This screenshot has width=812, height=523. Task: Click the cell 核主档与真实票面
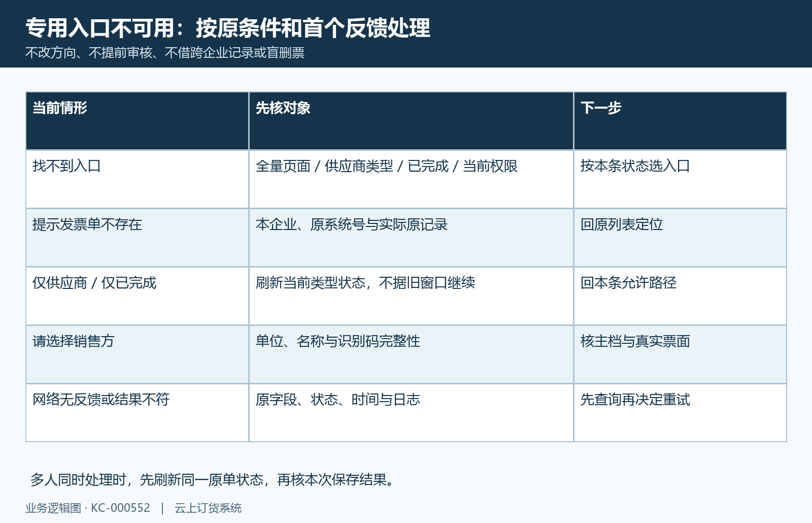680,354
